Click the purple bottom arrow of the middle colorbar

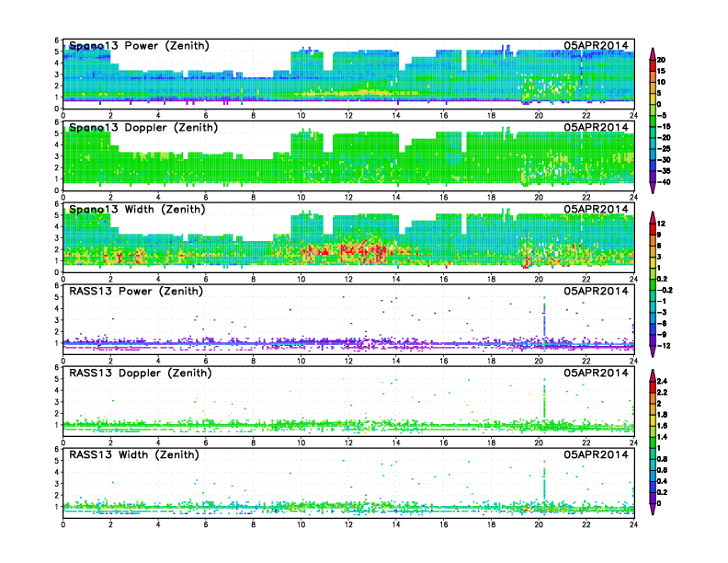[653, 351]
